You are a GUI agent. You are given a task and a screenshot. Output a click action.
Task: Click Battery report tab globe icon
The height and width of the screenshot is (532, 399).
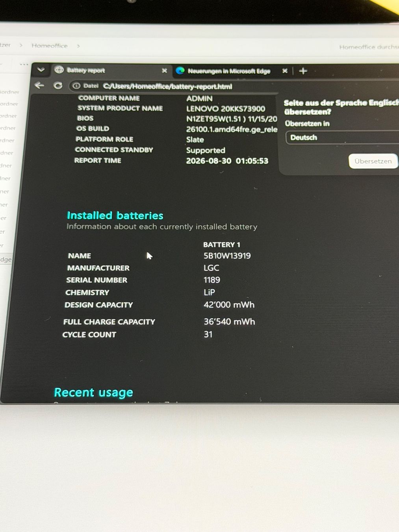point(59,70)
